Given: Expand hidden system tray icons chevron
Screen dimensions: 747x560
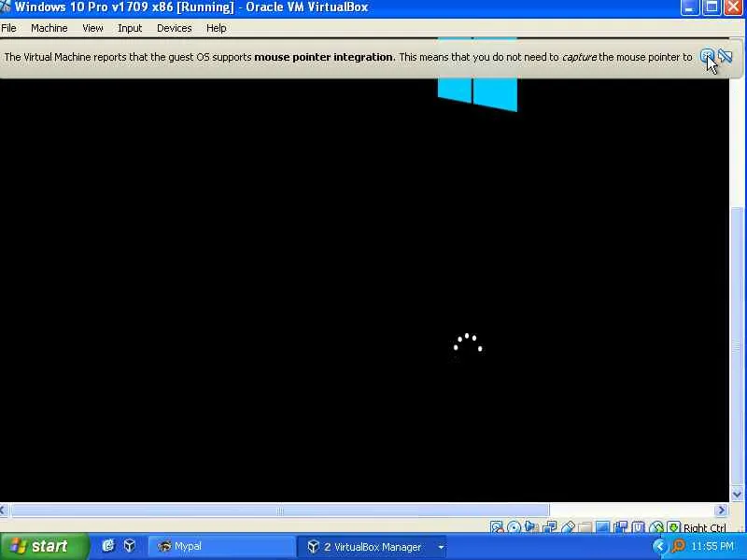Looking at the screenshot, I should coord(660,546).
